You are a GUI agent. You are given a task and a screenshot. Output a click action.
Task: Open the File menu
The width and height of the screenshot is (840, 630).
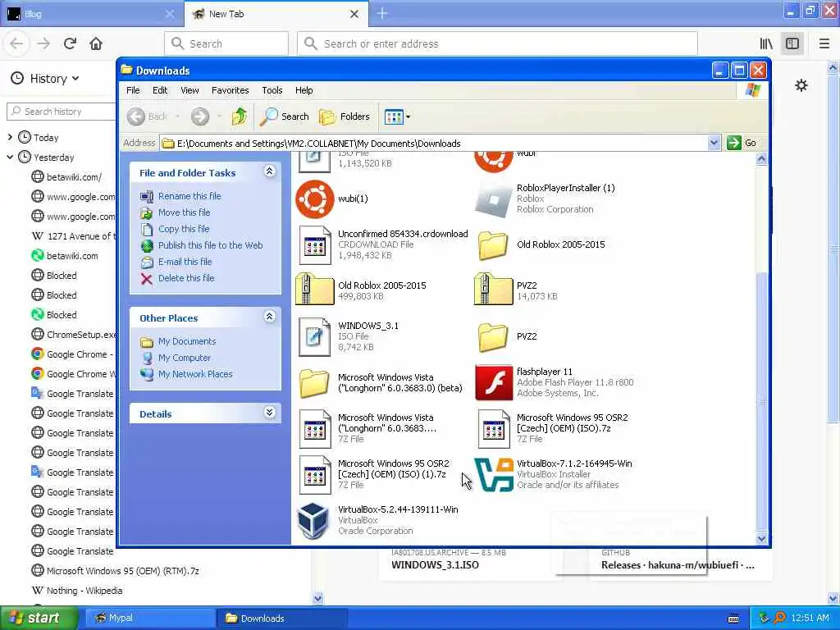pyautogui.click(x=133, y=90)
